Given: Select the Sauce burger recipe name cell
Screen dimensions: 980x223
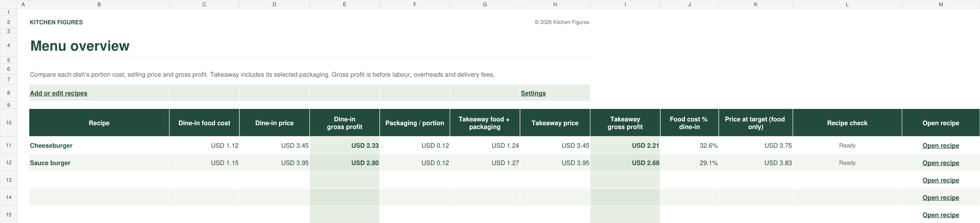Looking at the screenshot, I should pyautogui.click(x=99, y=163).
